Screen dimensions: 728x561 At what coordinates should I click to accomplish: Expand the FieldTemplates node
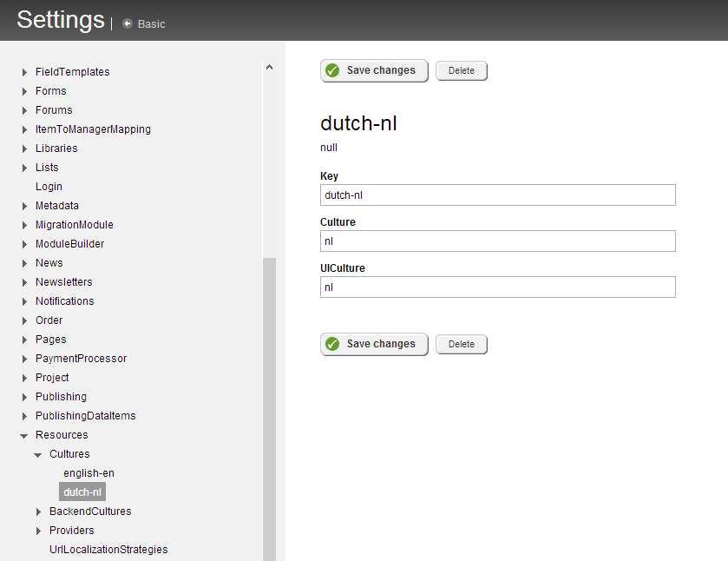tap(24, 72)
